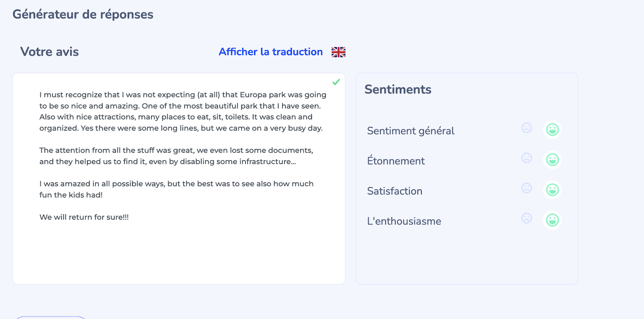Click the Étonnement label
Screen dimensions: 644x319
click(396, 161)
